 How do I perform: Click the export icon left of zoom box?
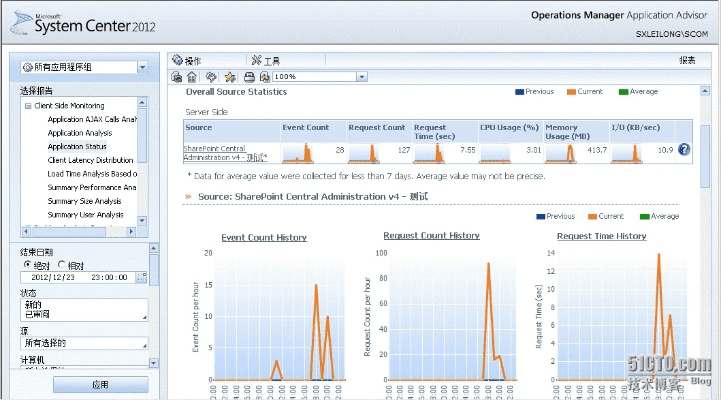(x=264, y=76)
